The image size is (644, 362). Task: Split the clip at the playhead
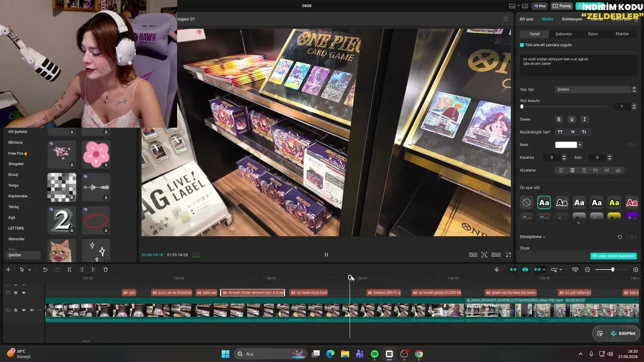point(69,269)
